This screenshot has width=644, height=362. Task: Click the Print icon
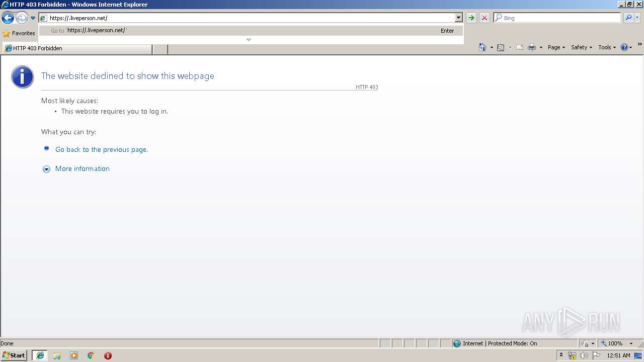531,47
